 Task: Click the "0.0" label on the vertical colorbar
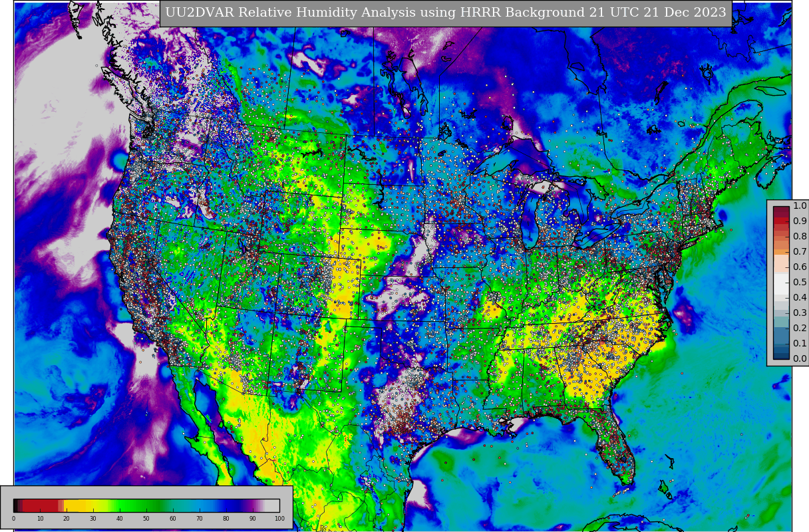point(800,359)
